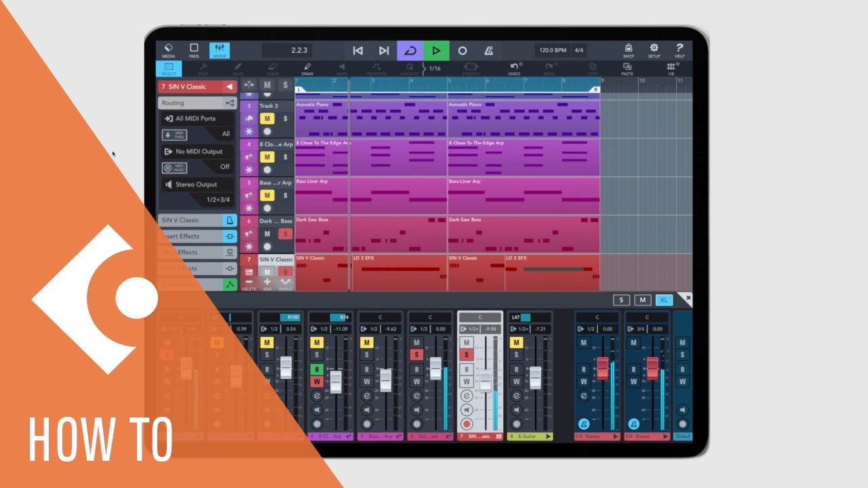
Task: Click the 120.0 BPM tempo field
Action: (552, 51)
